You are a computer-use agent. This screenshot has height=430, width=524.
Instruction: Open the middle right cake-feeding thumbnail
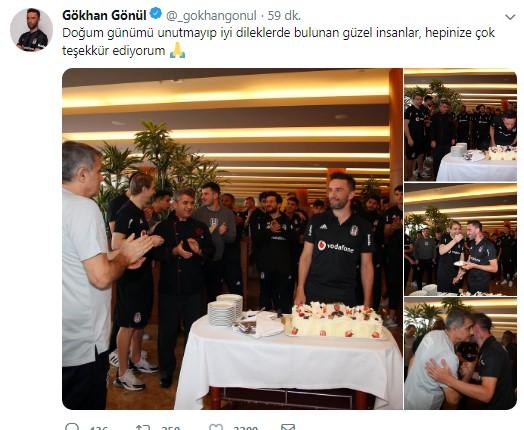(x=461, y=240)
